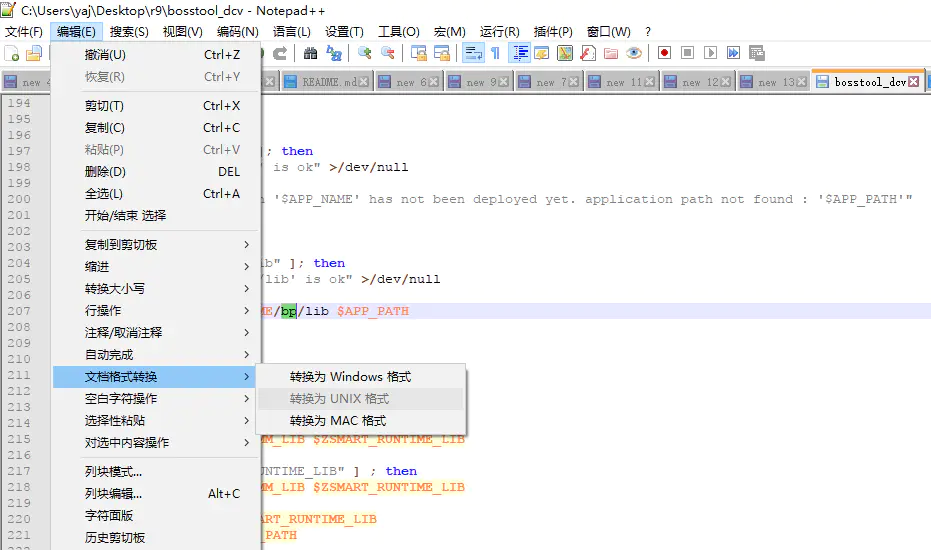The height and width of the screenshot is (550, 931).
Task: Open the 视图(V) menu
Action: coord(182,31)
